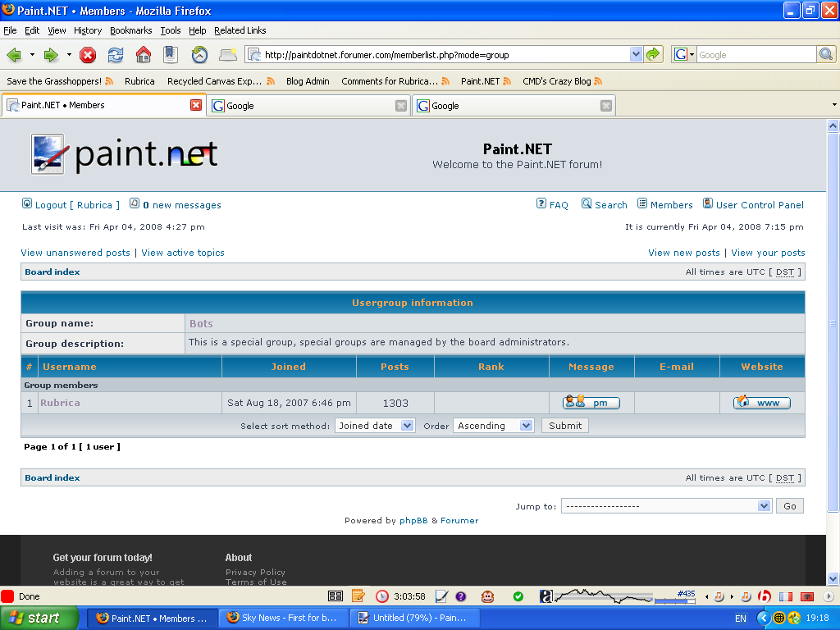Viewport: 840px width, 630px height.
Task: Click the orange notepad icon in status bar
Action: pos(358,596)
